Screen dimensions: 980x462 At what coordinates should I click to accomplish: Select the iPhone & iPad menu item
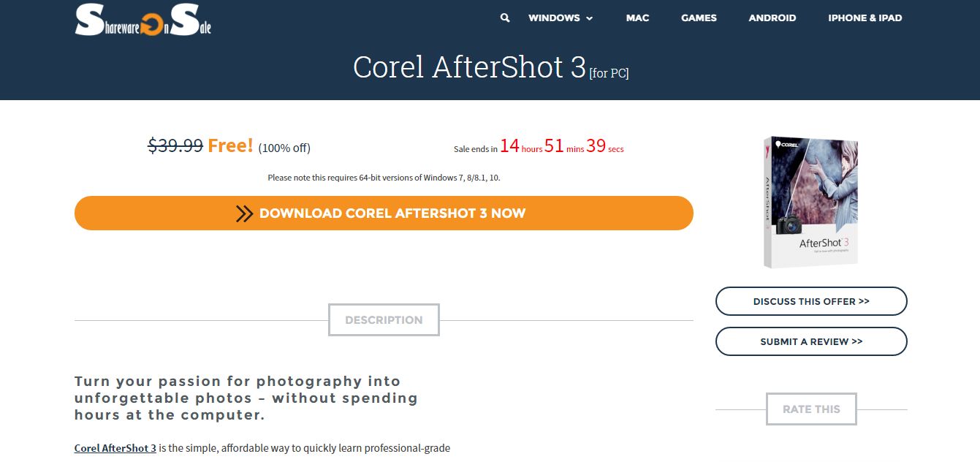tap(865, 18)
